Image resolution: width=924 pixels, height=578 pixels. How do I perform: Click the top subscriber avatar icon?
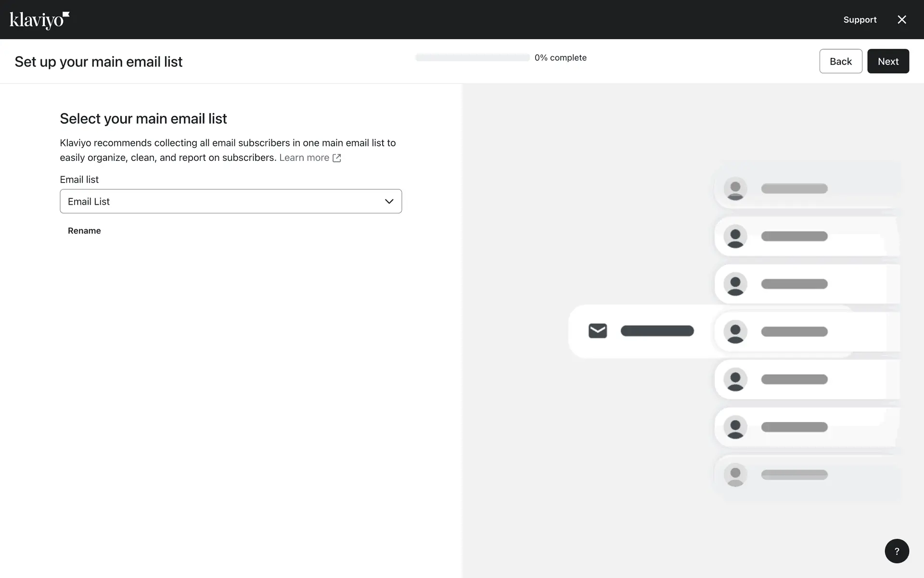(735, 188)
